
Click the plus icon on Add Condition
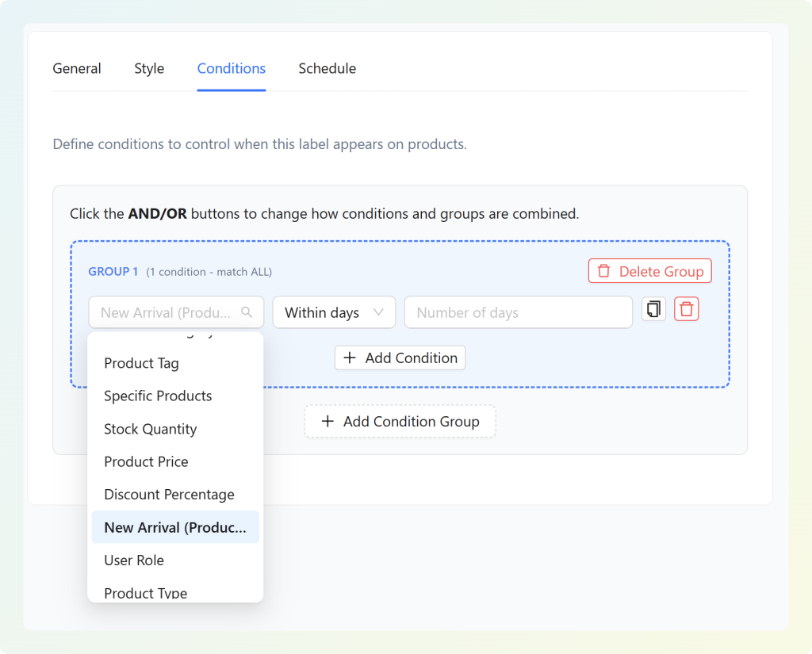coord(349,358)
